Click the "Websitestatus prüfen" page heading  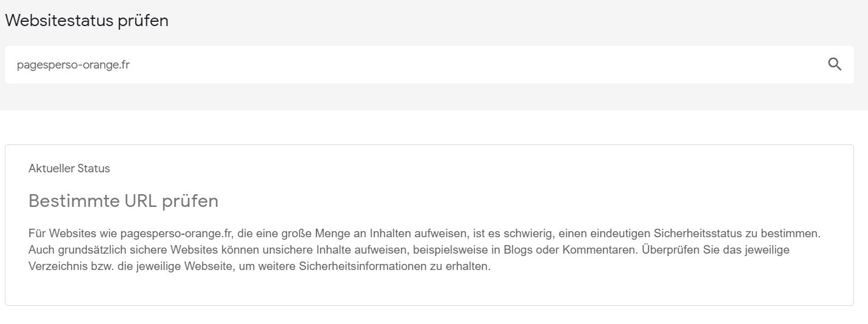[x=87, y=21]
